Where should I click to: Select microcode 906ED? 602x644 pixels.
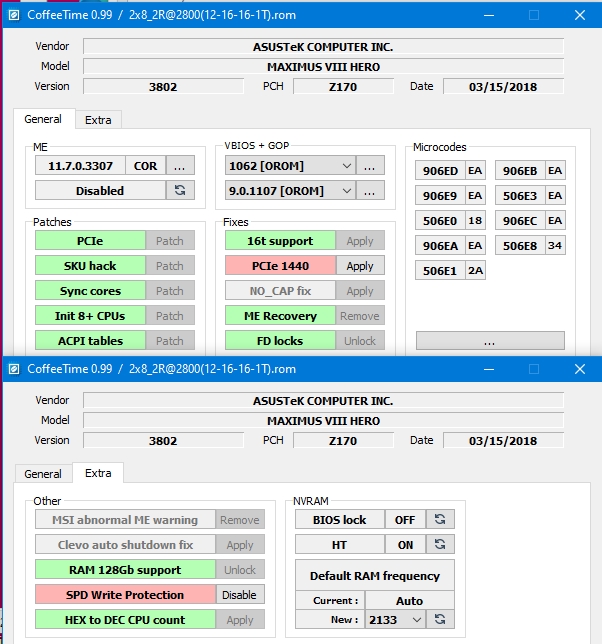(440, 170)
